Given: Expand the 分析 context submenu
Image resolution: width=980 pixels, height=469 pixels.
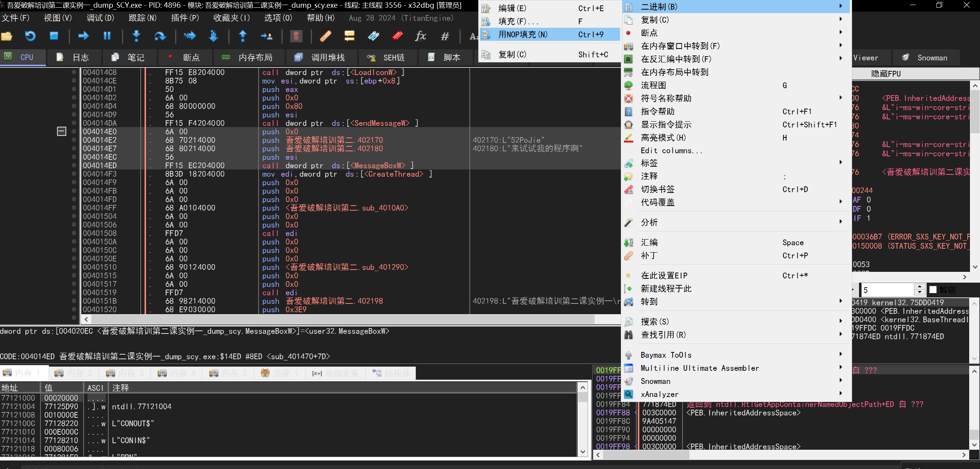Looking at the screenshot, I should coord(736,222).
